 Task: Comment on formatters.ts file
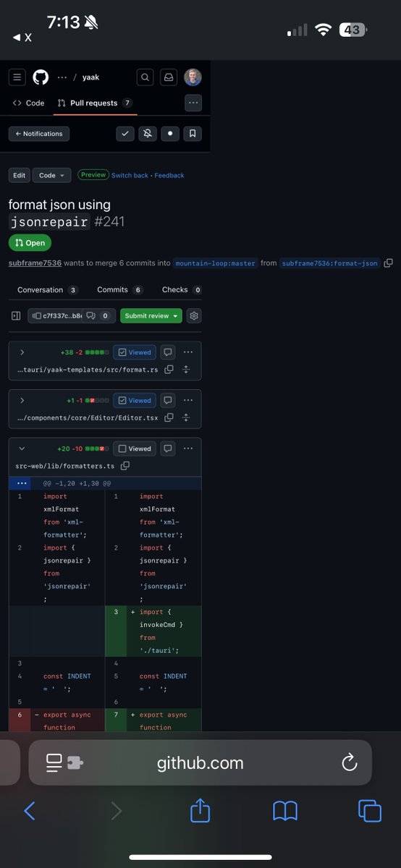tap(167, 448)
